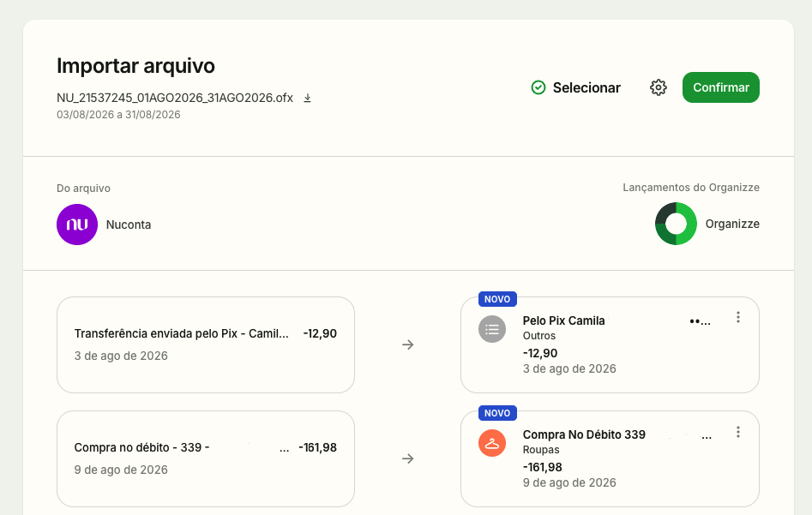Click -12,90 amount in the file card
The image size is (812, 515).
(320, 333)
